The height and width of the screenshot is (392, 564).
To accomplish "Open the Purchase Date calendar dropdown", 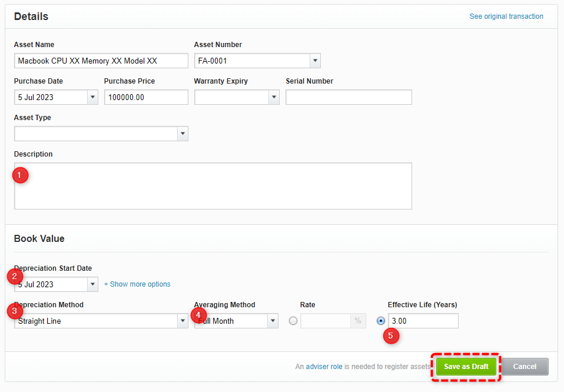I will pos(93,97).
